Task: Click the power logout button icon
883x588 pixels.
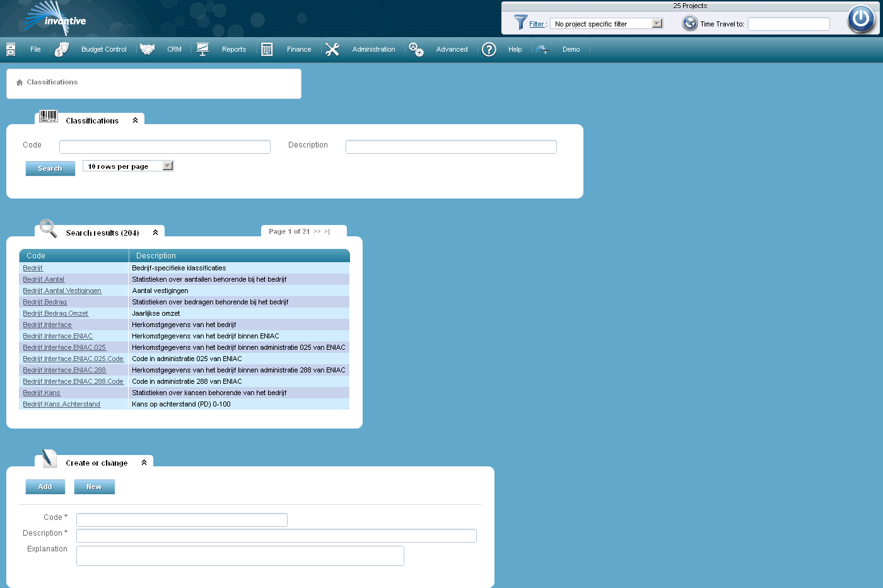Action: [x=861, y=19]
